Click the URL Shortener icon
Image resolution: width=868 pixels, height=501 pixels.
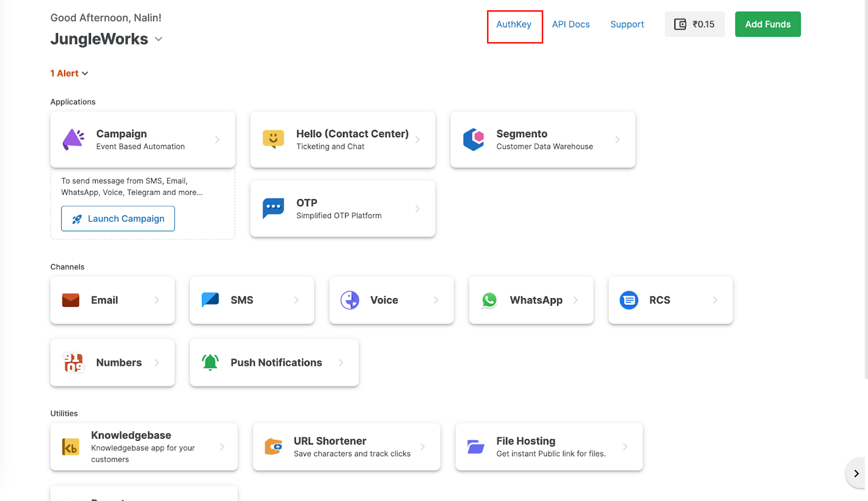tap(273, 447)
